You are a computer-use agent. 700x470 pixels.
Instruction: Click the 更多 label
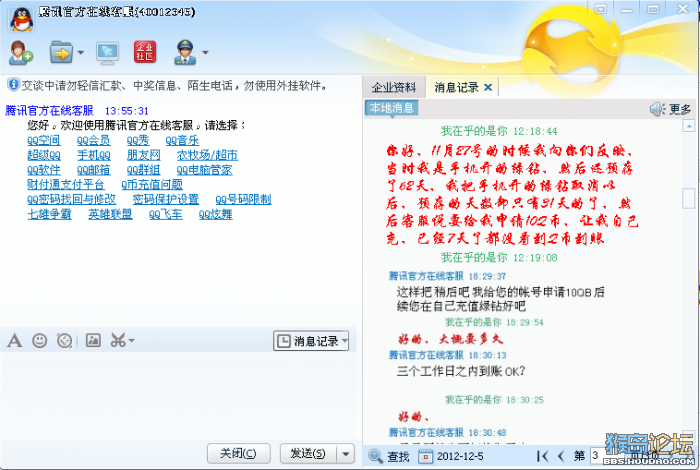point(679,109)
